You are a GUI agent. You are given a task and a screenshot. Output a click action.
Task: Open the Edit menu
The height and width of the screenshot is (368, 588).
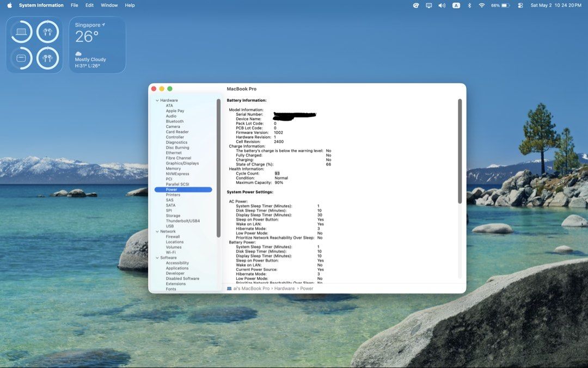pos(89,5)
